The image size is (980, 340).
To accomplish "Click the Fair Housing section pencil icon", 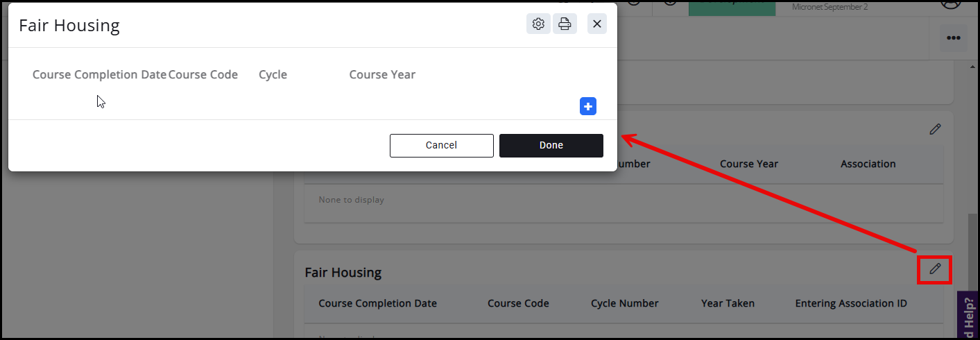I will coord(935,269).
